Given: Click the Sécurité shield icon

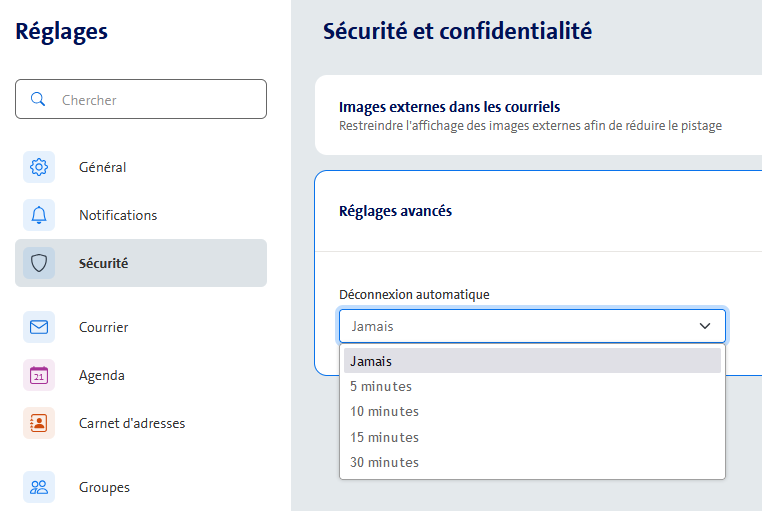Looking at the screenshot, I should 39,263.
